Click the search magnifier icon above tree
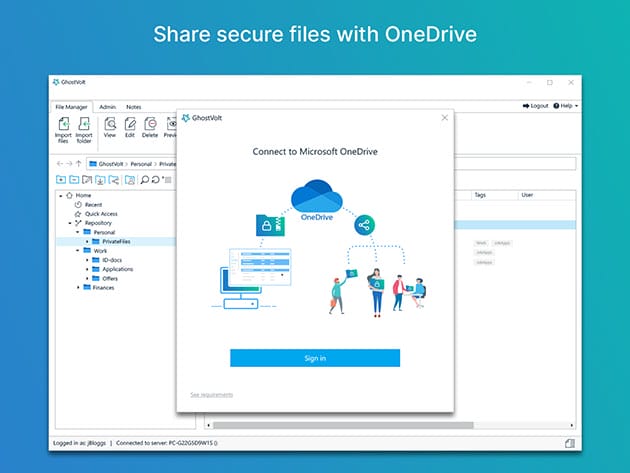 pyautogui.click(x=145, y=180)
